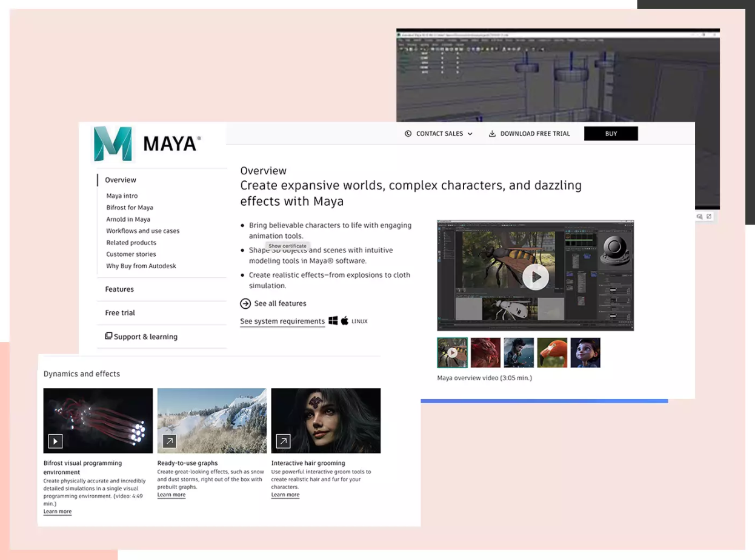Viewport: 755px width, 560px height.
Task: Open See system requirements link
Action: [x=282, y=321]
